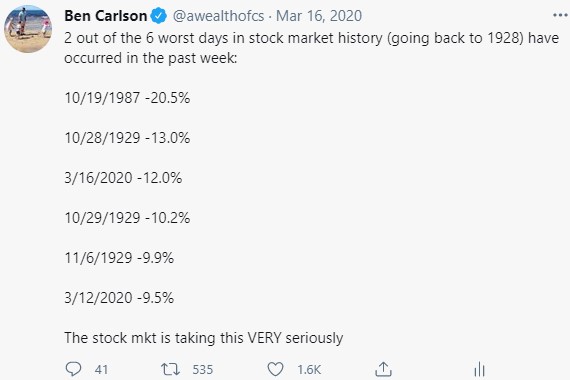Click the 3/12/2020 -9.5% line
This screenshot has height=380, width=570.
click(x=119, y=298)
